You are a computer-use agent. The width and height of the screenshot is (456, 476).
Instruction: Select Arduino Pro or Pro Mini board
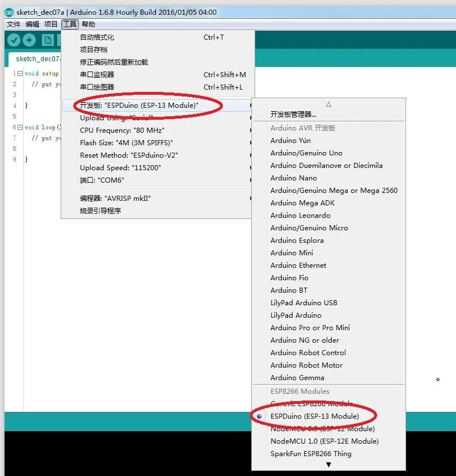point(329,327)
